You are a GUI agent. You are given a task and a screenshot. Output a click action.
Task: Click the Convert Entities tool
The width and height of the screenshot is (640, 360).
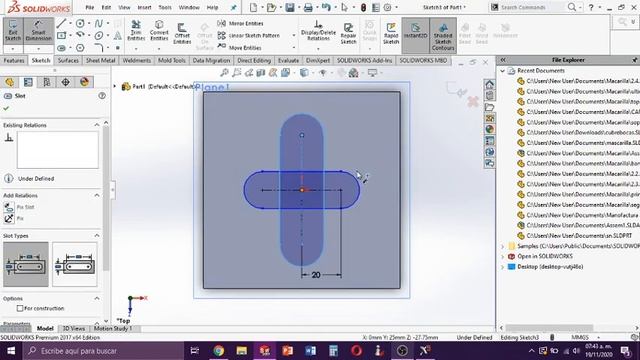159,31
